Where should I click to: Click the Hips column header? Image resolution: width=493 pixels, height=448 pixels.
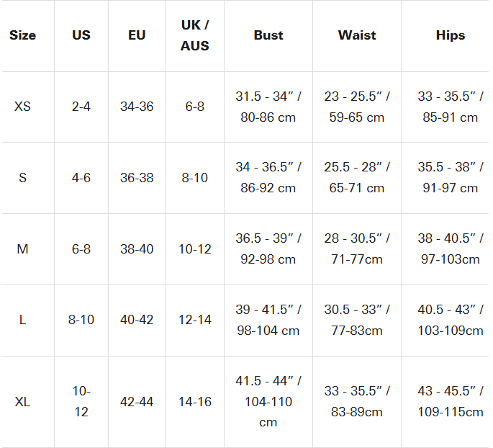tap(451, 35)
